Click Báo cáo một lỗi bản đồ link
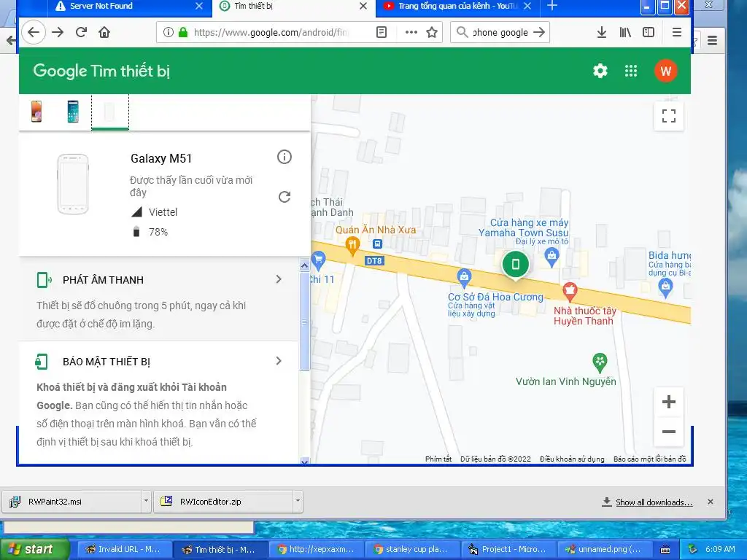Screen dimensions: 747x560 pyautogui.click(x=650, y=459)
